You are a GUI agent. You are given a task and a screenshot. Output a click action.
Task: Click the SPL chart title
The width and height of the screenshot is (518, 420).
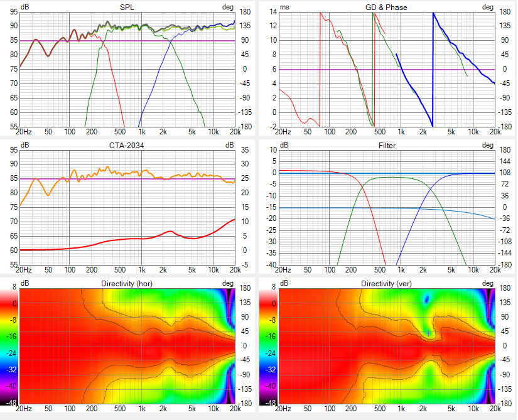pyautogui.click(x=127, y=8)
